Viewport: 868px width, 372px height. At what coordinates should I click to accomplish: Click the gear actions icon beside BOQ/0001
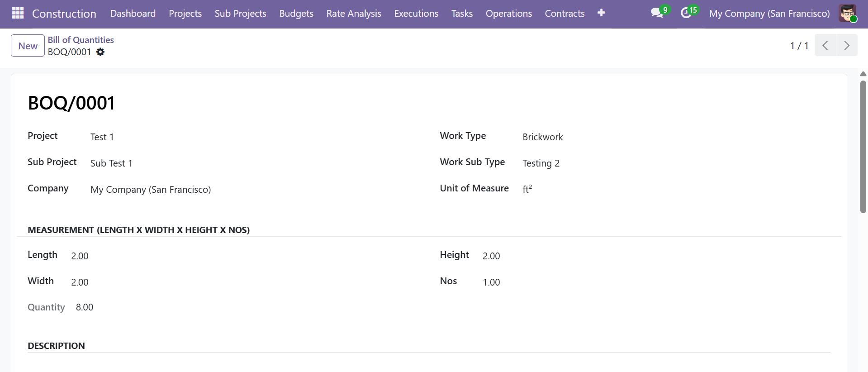point(100,52)
